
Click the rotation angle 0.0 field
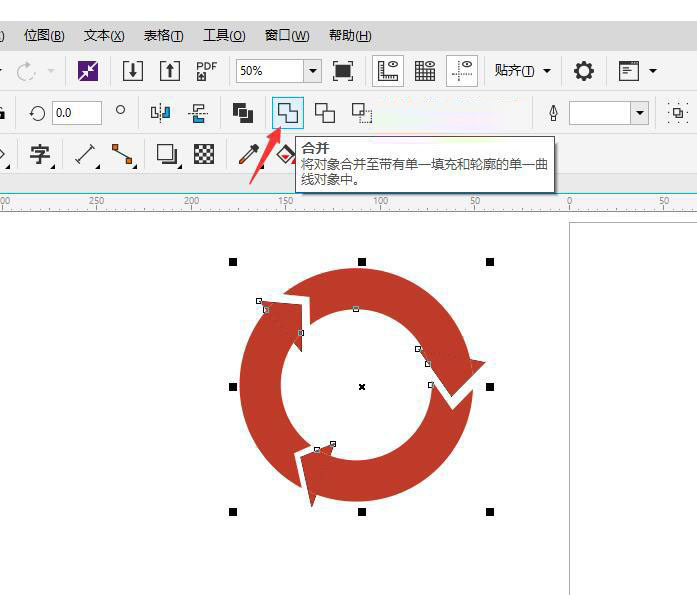tap(77, 113)
